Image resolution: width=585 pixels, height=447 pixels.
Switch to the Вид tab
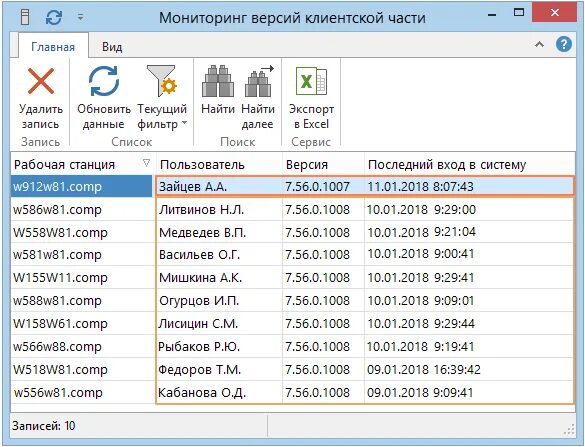(x=112, y=47)
